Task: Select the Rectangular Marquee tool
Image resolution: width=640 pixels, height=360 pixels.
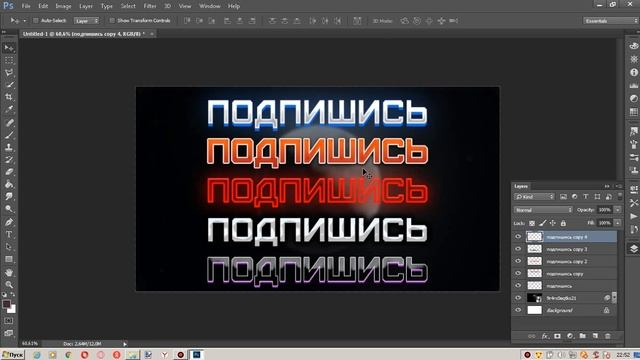Action: [x=9, y=60]
